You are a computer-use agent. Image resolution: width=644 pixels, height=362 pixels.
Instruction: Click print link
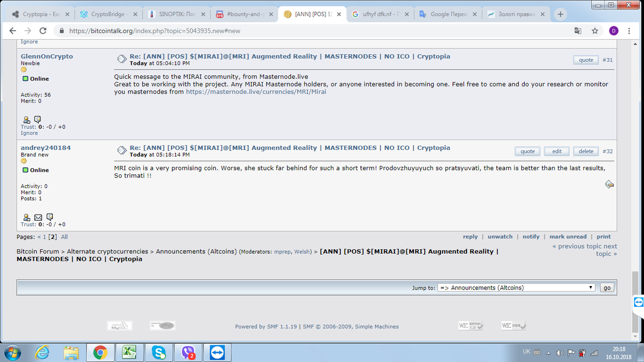pyautogui.click(x=604, y=237)
